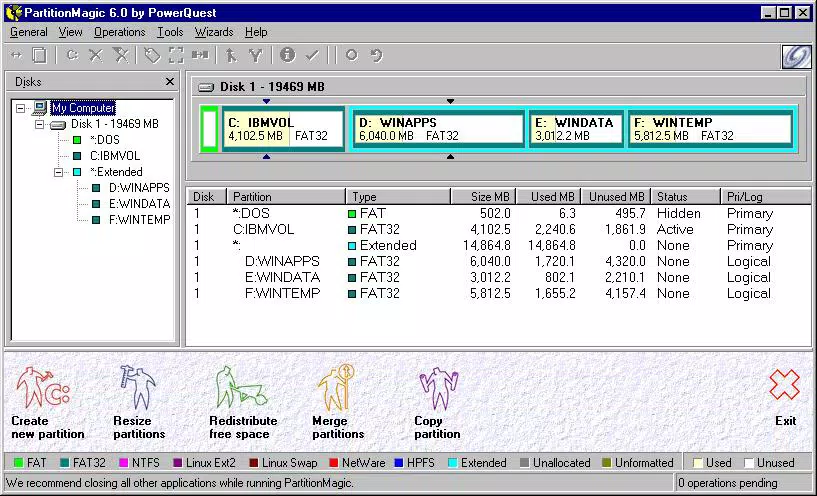Viewport: 817px width, 496px height.
Task: Select the C: IBMVOL block in disk map
Action: pos(284,129)
